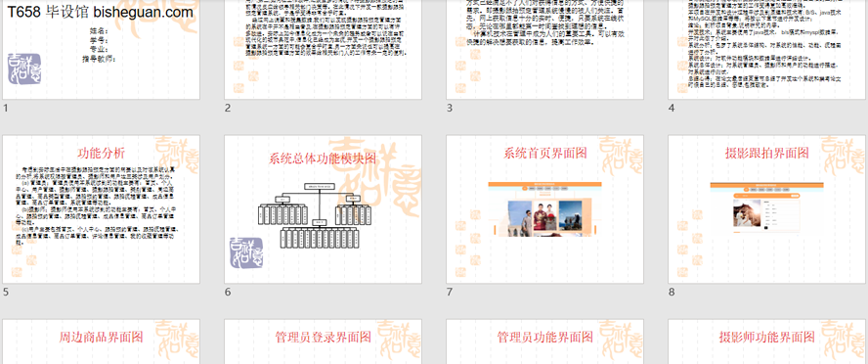Image resolution: width=868 pixels, height=364 pixels.
Task: Select the 管理员登录界面图 slide thumbnail
Action: (x=323, y=341)
